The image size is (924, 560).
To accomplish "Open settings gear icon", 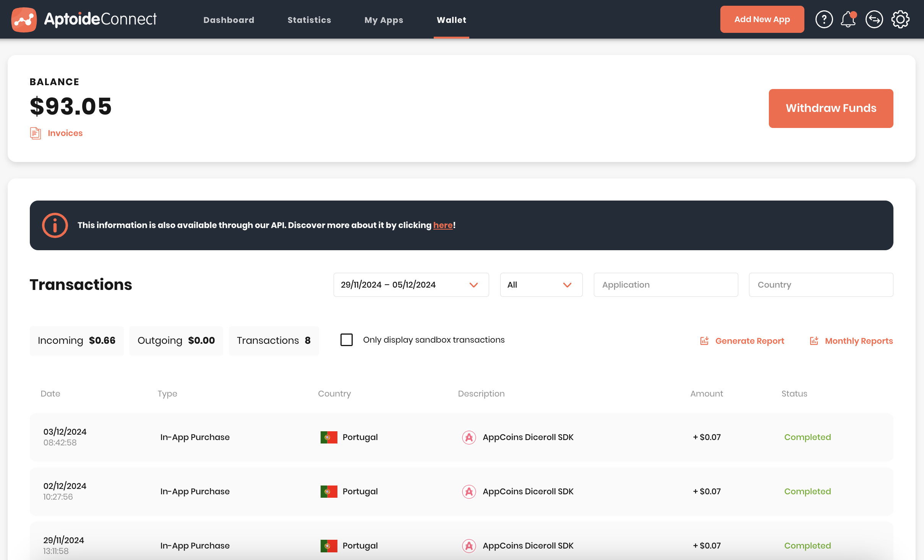I will 900,19.
